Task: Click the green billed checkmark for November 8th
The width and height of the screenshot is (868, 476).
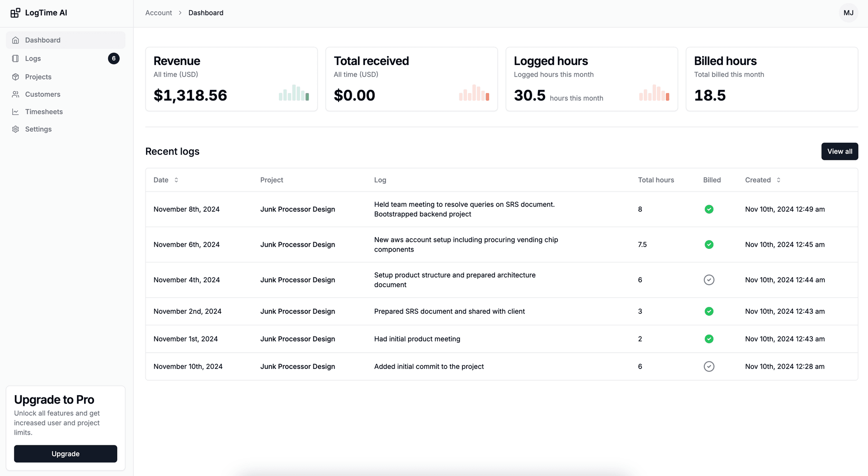Action: coord(709,209)
